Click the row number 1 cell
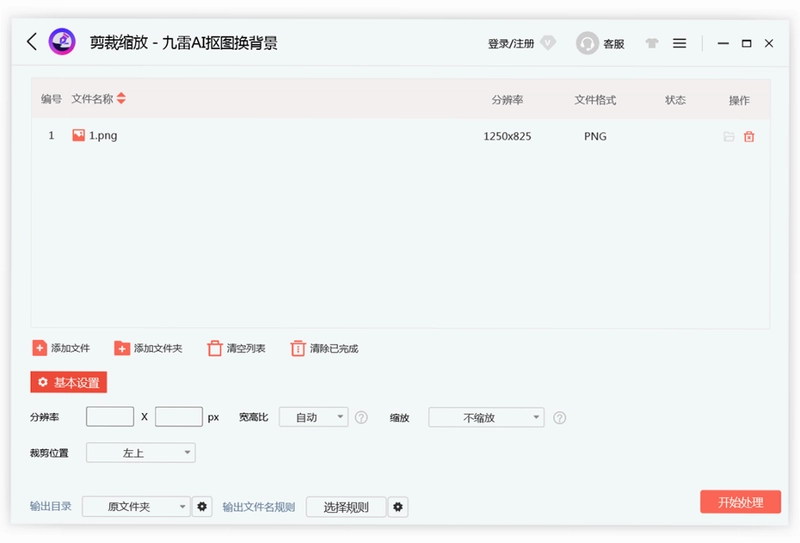800x543 pixels. [x=51, y=135]
